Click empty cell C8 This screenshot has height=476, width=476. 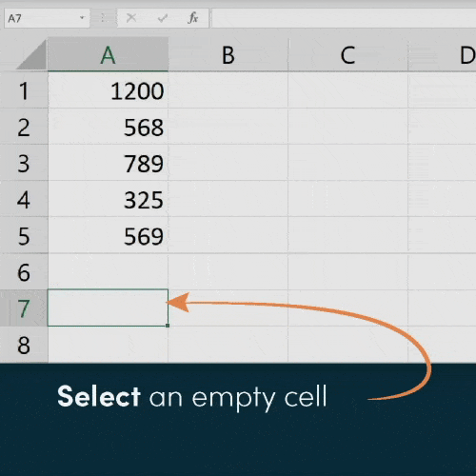[x=347, y=345]
